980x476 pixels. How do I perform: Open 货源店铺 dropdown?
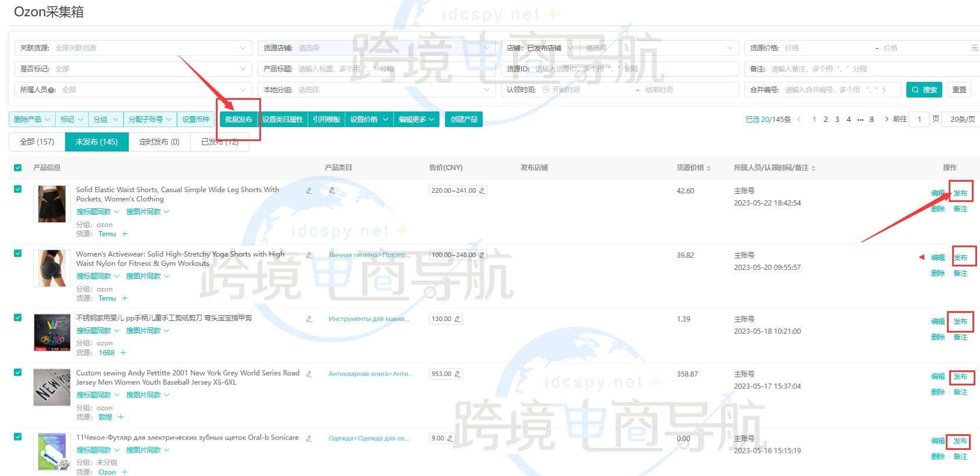(x=377, y=48)
